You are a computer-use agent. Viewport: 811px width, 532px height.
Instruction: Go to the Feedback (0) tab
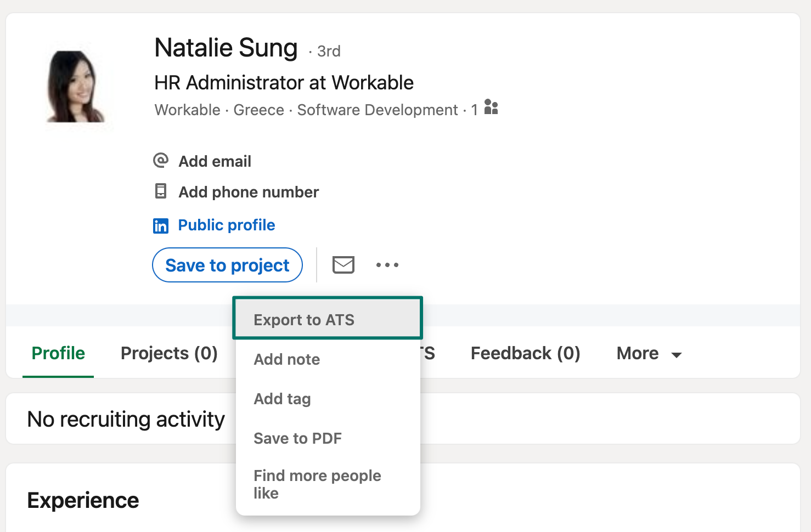[x=525, y=353]
